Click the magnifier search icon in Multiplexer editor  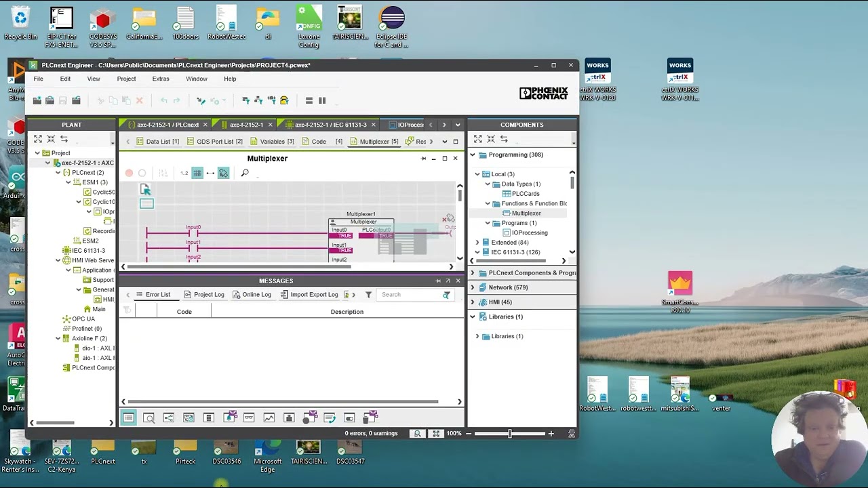coord(245,174)
